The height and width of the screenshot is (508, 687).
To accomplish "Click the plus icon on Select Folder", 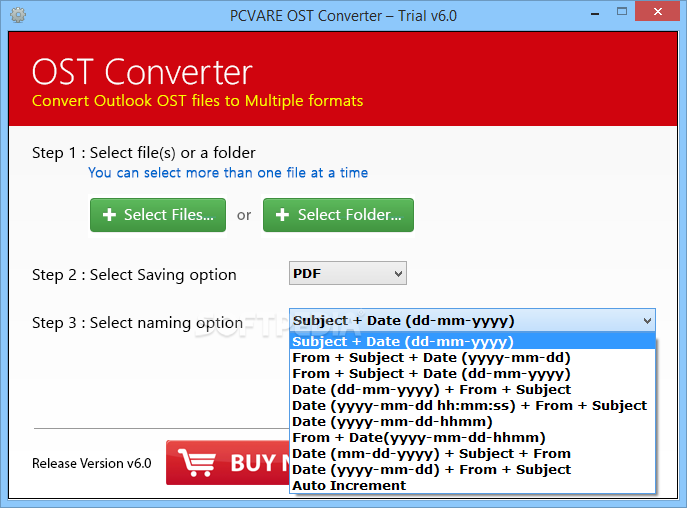I will point(282,215).
